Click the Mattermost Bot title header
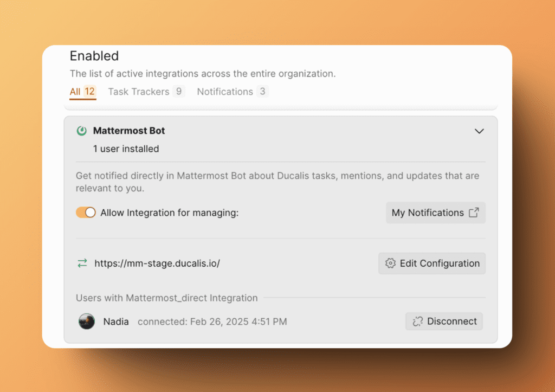Image resolution: width=555 pixels, height=392 pixels. (129, 131)
